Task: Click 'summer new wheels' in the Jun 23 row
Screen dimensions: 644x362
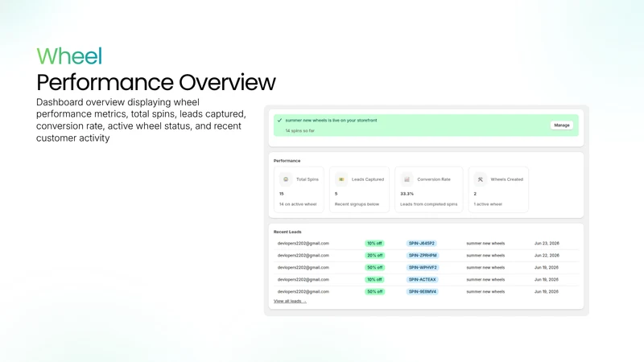Action: pyautogui.click(x=485, y=244)
